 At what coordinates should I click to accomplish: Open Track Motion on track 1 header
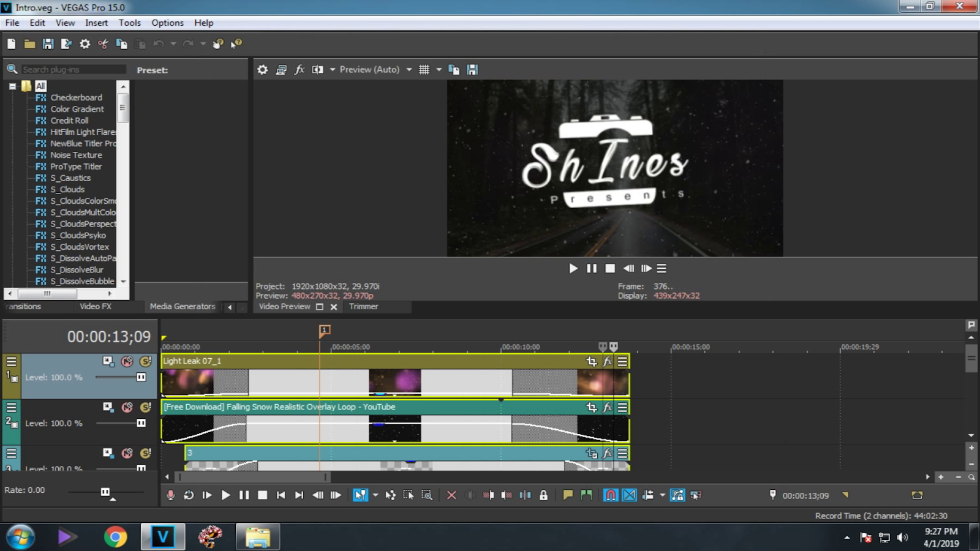108,361
